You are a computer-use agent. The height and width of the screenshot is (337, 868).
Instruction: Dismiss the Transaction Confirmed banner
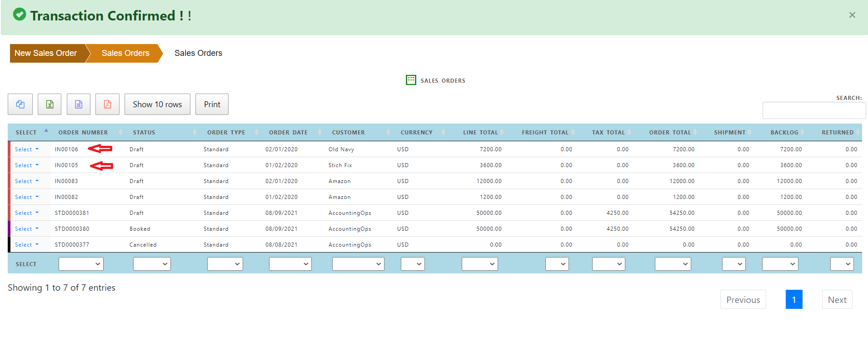[852, 15]
